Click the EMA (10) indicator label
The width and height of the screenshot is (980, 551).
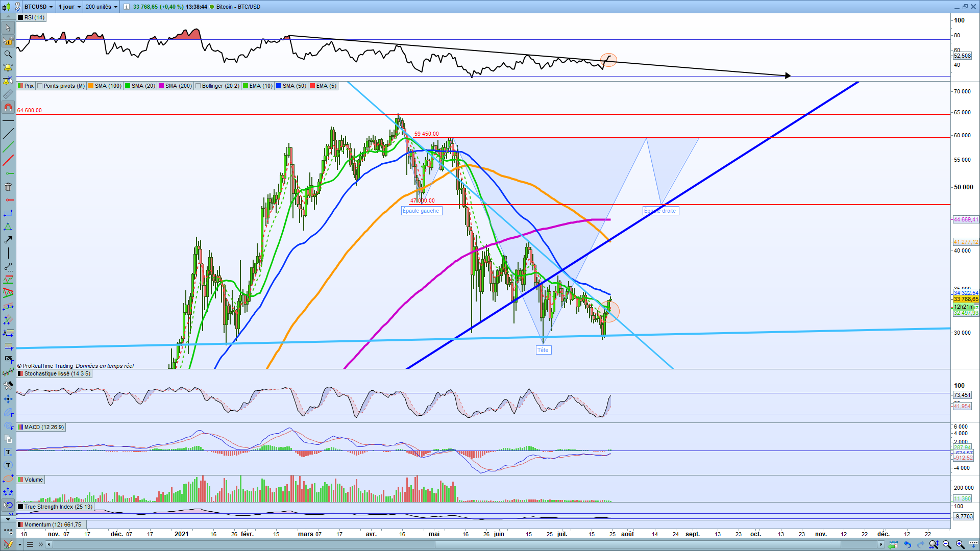(261, 86)
